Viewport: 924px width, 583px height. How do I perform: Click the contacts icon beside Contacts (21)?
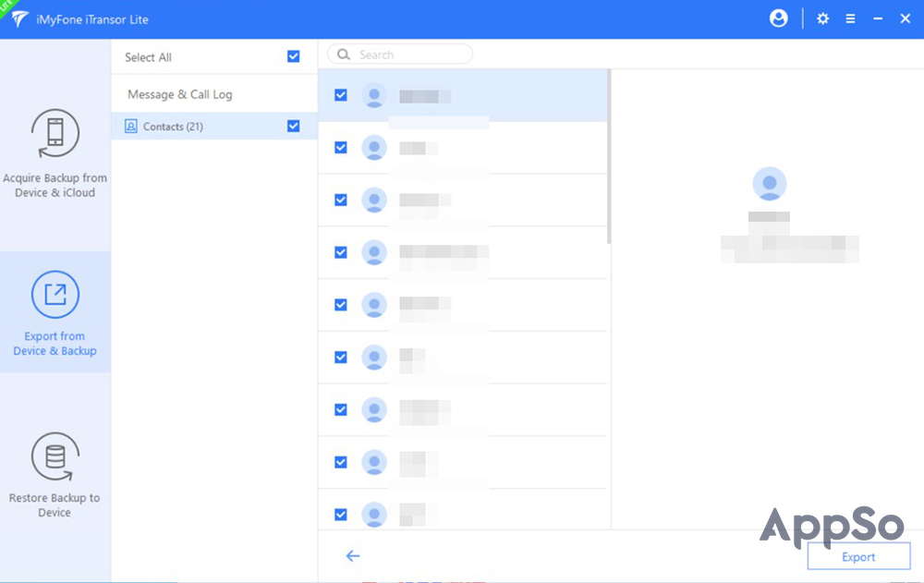[x=131, y=127]
